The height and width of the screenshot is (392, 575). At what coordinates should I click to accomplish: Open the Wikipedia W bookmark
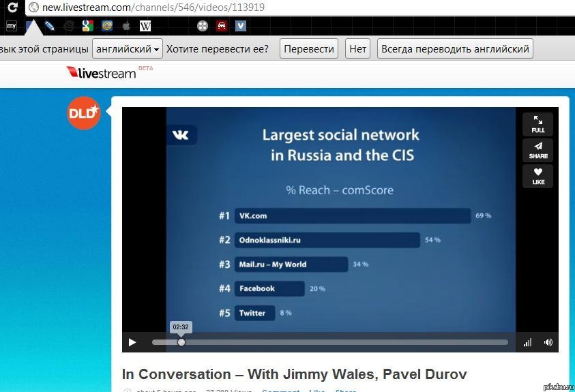(x=145, y=26)
